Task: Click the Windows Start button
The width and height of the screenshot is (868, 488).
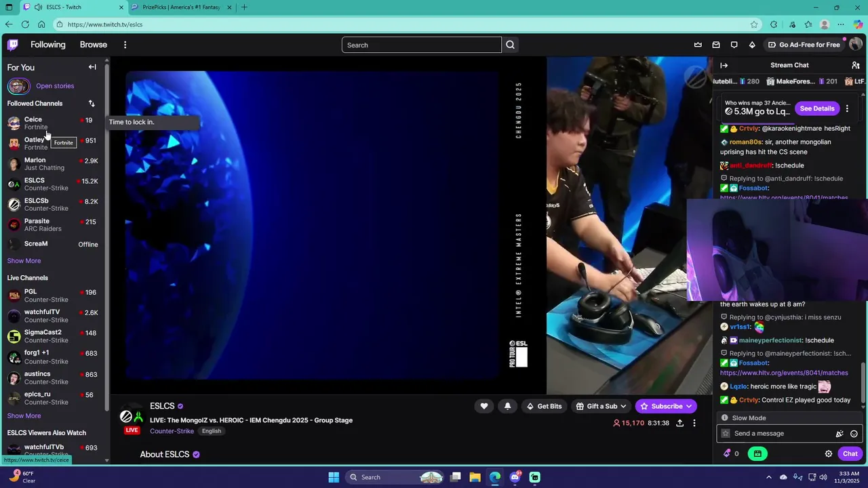Action: 334,477
